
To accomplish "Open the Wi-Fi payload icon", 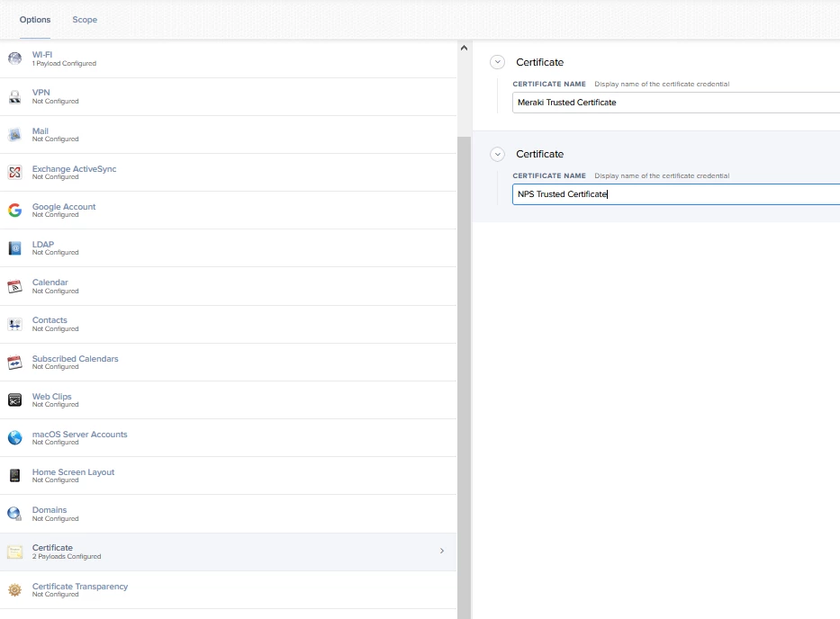I will [15, 58].
